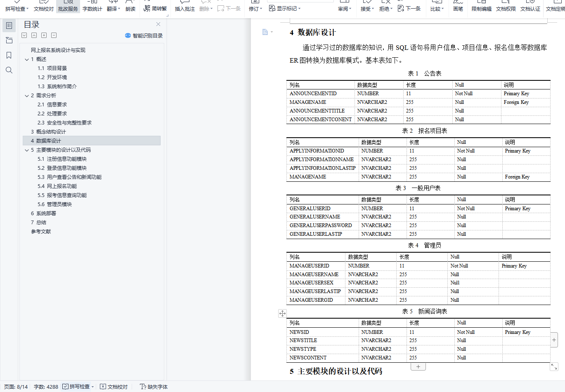Click 智能识别目录 smart outline detection
The width and height of the screenshot is (565, 392).
[x=144, y=35]
